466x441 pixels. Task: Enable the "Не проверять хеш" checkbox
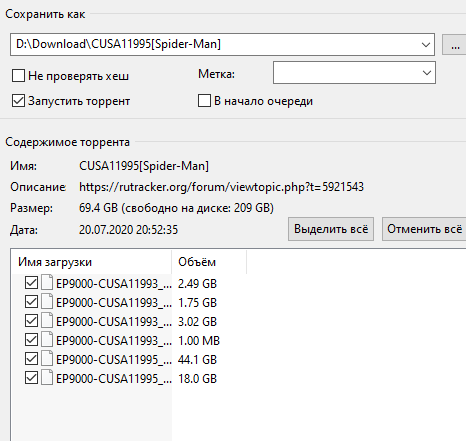click(x=18, y=76)
